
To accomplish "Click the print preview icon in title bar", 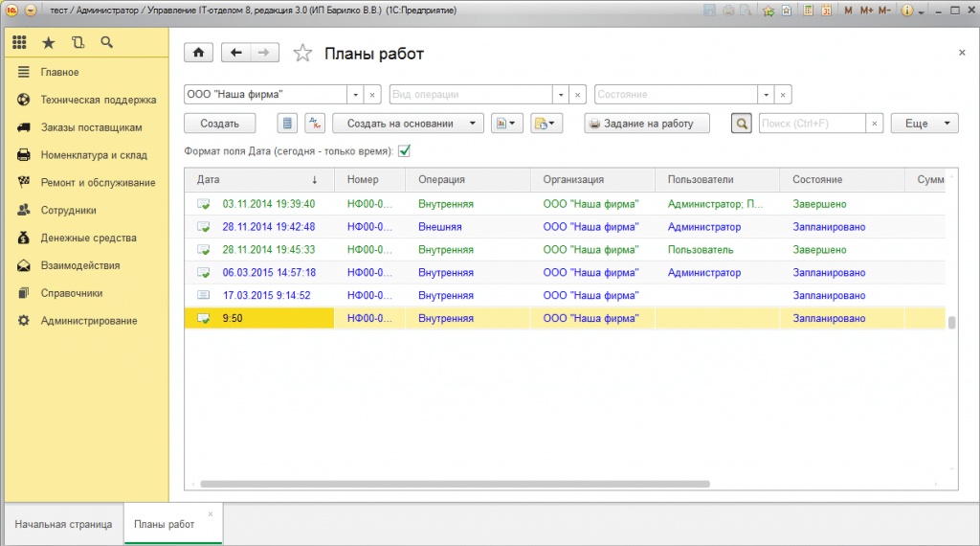I will 746,10.
